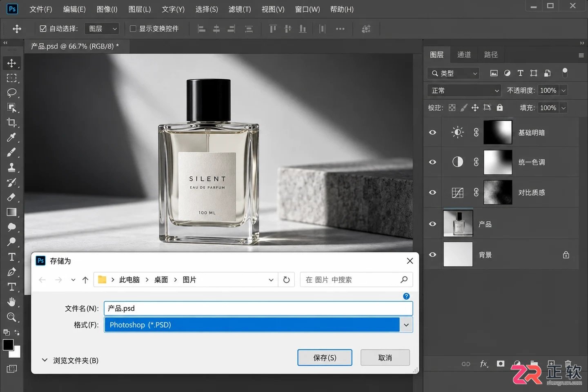
Task: Click the 文件名 filename input field
Action: 258,308
